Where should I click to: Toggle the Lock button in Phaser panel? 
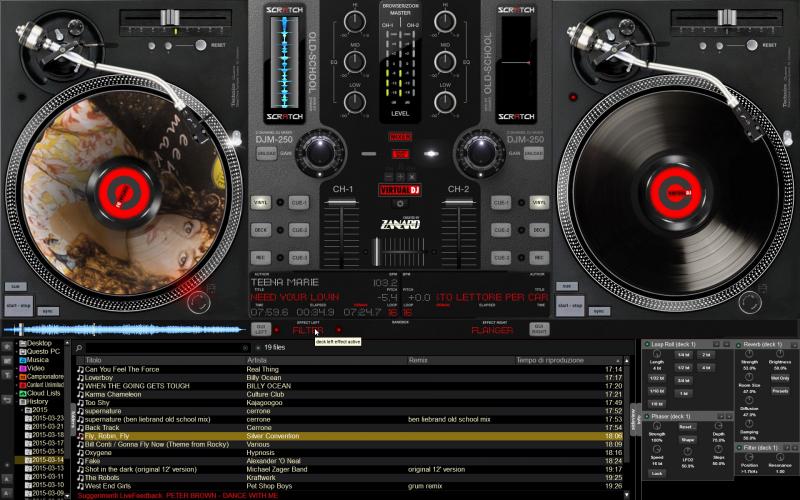pos(657,473)
